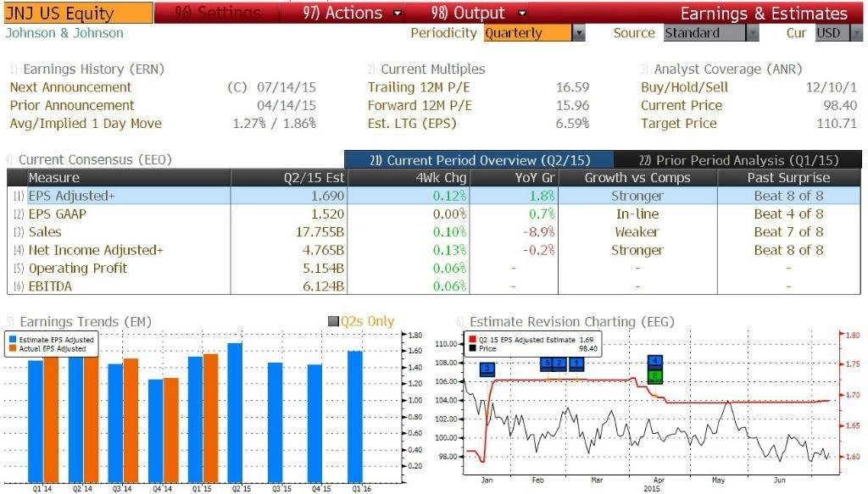Click orange Actual EPS Adjusted legend swatch
Image resolution: width=868 pixels, height=494 pixels.
click(x=13, y=348)
